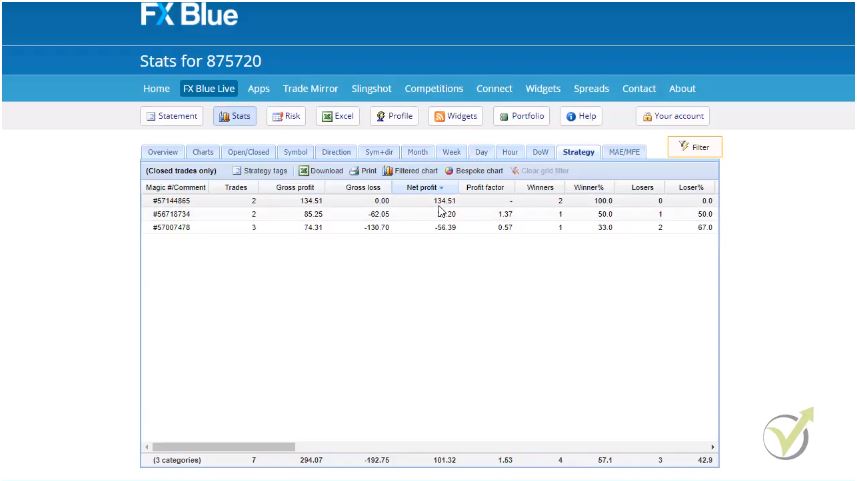Download the strategy table data

point(321,171)
